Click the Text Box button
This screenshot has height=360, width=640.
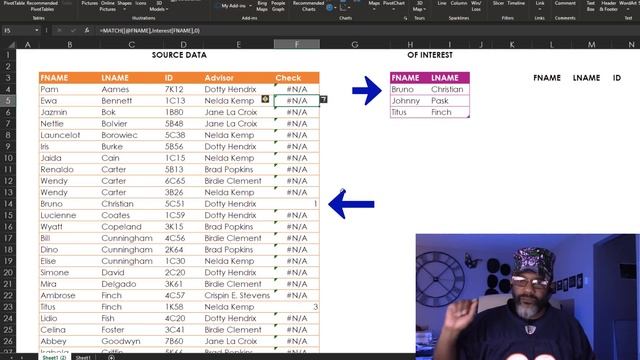591,5
